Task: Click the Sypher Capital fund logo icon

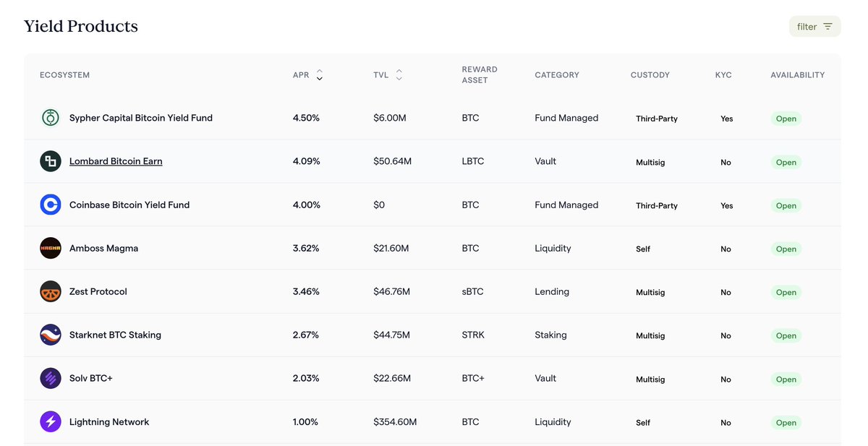Action: pyautogui.click(x=51, y=118)
